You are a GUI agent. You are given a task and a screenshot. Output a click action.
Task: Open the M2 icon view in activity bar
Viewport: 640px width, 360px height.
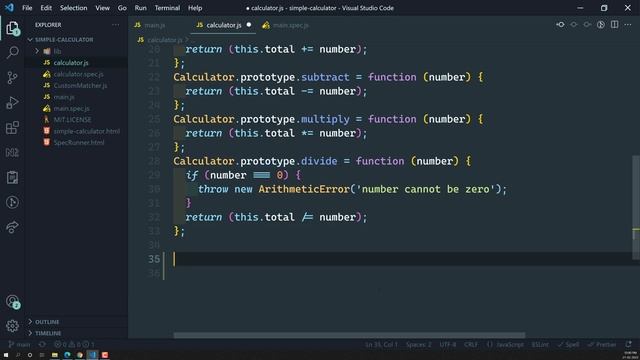pyautogui.click(x=12, y=152)
